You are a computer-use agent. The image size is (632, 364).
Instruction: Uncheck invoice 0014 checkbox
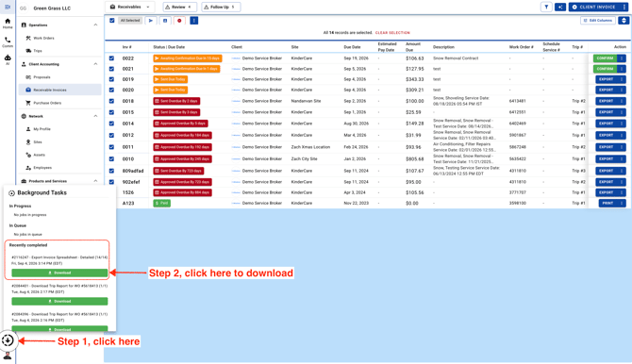pyautogui.click(x=111, y=124)
